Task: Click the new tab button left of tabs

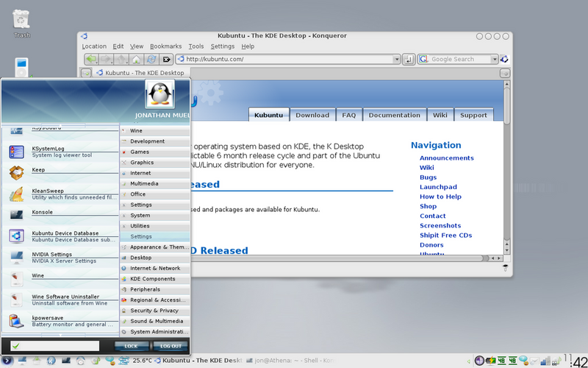Action: (x=86, y=73)
